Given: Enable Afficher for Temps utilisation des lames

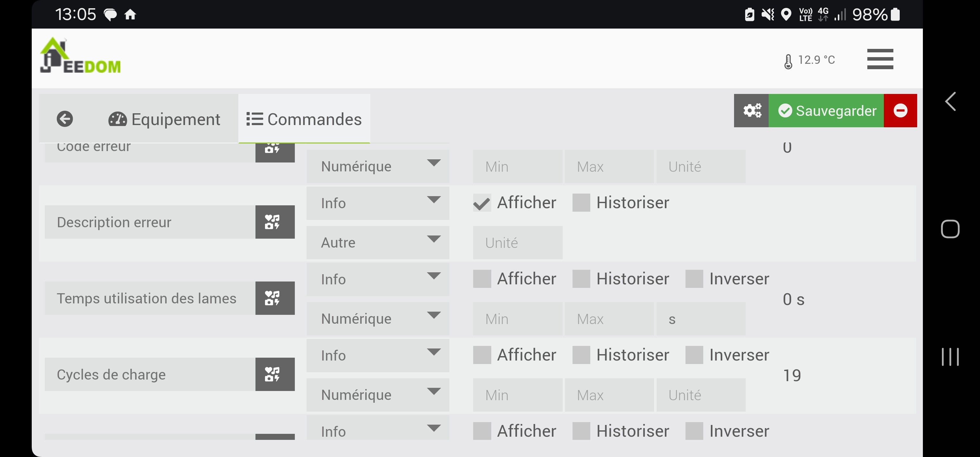Looking at the screenshot, I should [482, 279].
